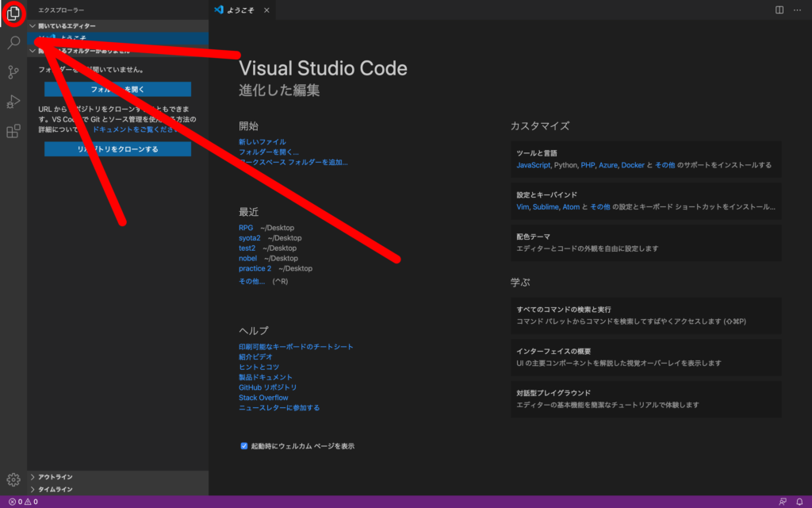Image resolution: width=812 pixels, height=508 pixels.
Task: Click the split editor icon
Action: pos(779,10)
